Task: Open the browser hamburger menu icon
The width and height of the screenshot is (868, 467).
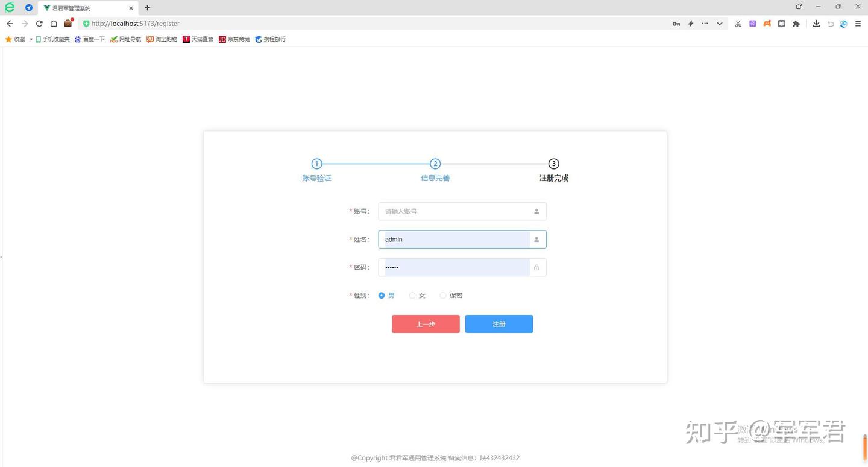Action: (x=858, y=24)
